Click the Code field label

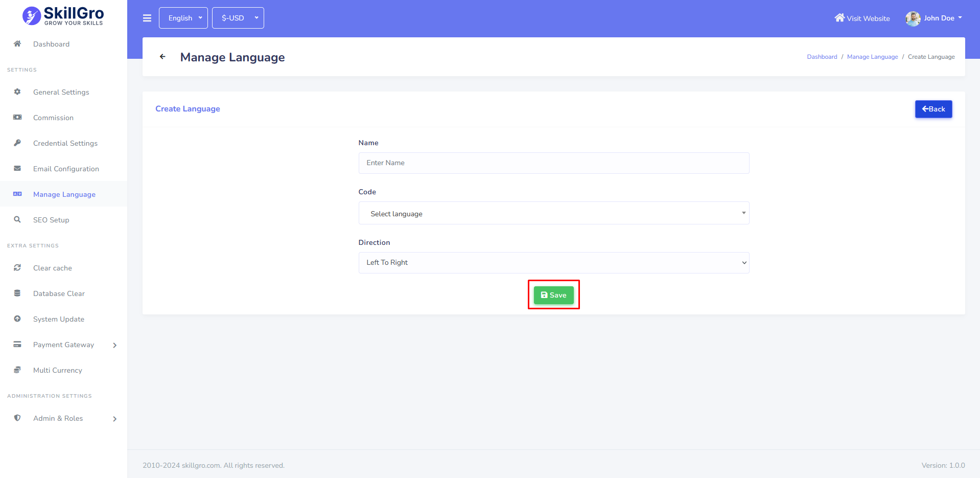point(367,192)
